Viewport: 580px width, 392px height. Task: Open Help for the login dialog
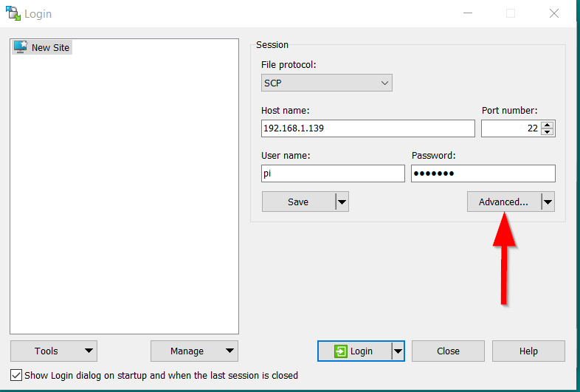point(528,351)
